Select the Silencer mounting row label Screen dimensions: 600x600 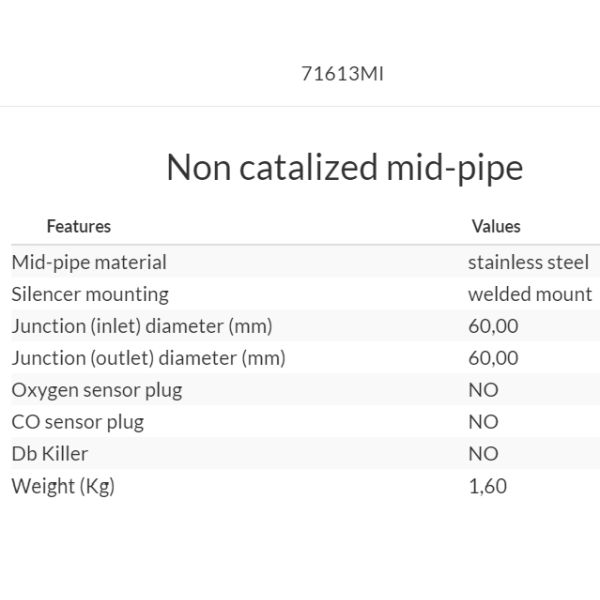(x=90, y=294)
